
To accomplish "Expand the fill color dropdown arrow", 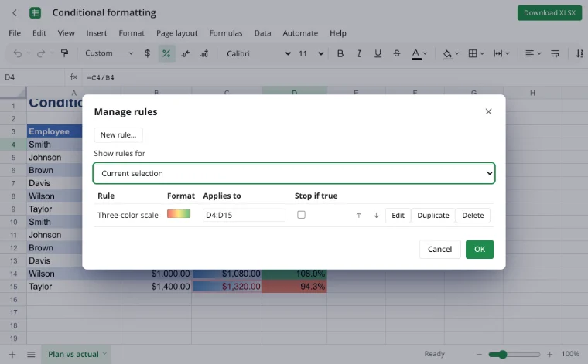I will pos(456,53).
